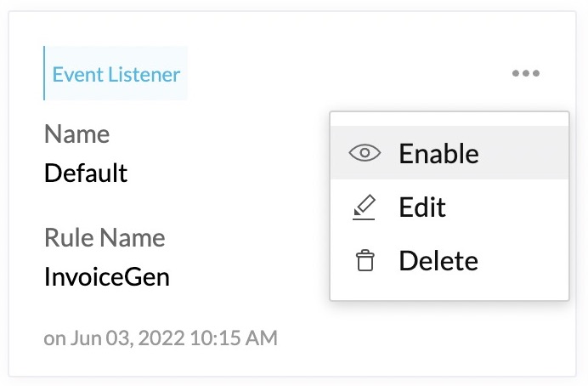Click the eye icon beside Enable
This screenshot has height=386, width=588.
pyautogui.click(x=365, y=153)
